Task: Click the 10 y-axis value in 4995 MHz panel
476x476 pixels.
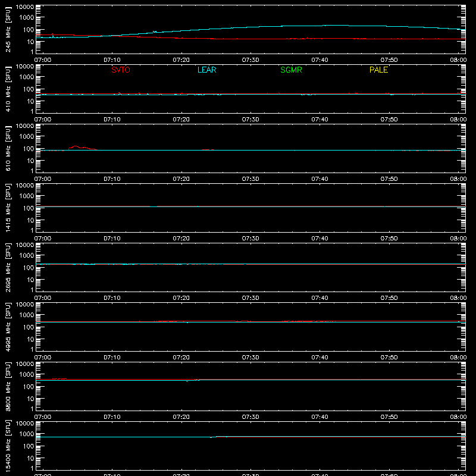Action: (30, 339)
